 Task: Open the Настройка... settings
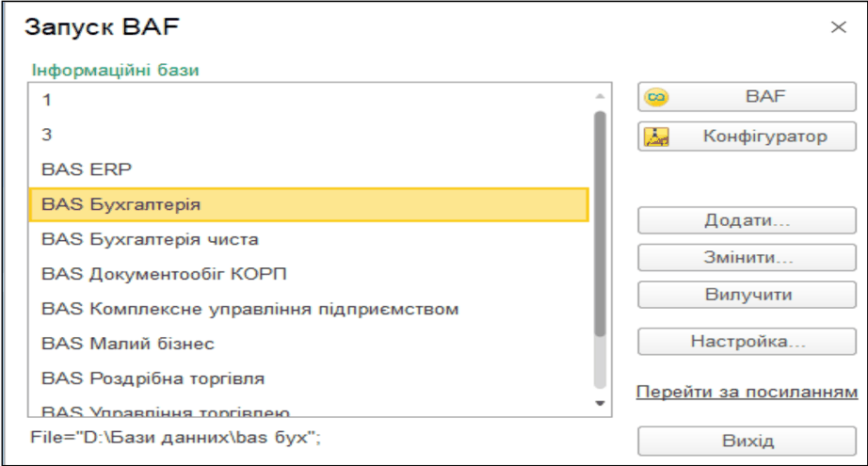point(747,342)
